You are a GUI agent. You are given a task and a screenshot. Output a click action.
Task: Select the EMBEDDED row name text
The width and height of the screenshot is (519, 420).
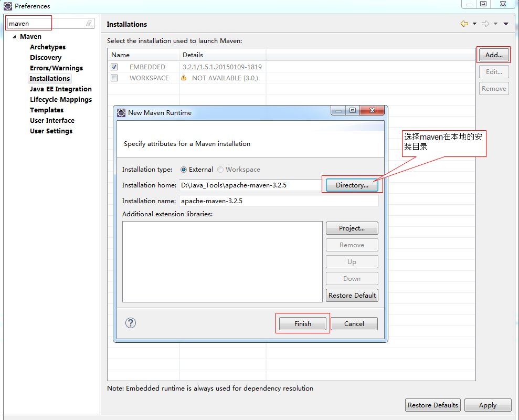pyautogui.click(x=147, y=67)
